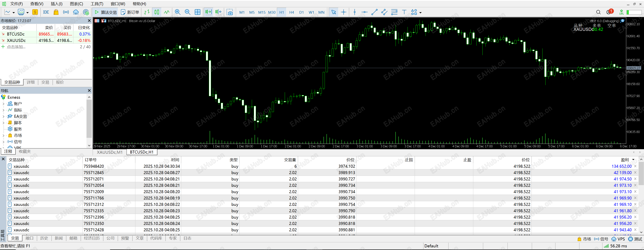The width and height of the screenshot is (644, 250).
Task: Pick the trendline drawing tool
Action: [374, 12]
